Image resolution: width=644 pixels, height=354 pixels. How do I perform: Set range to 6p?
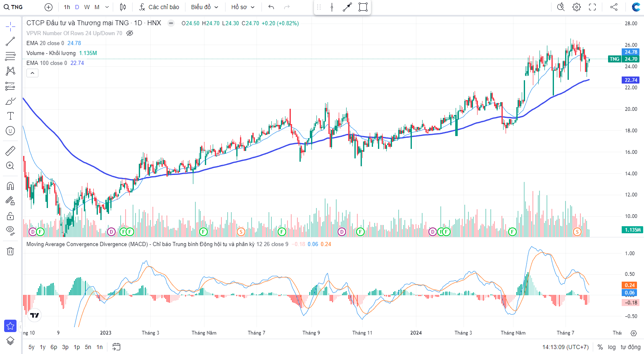tap(54, 347)
